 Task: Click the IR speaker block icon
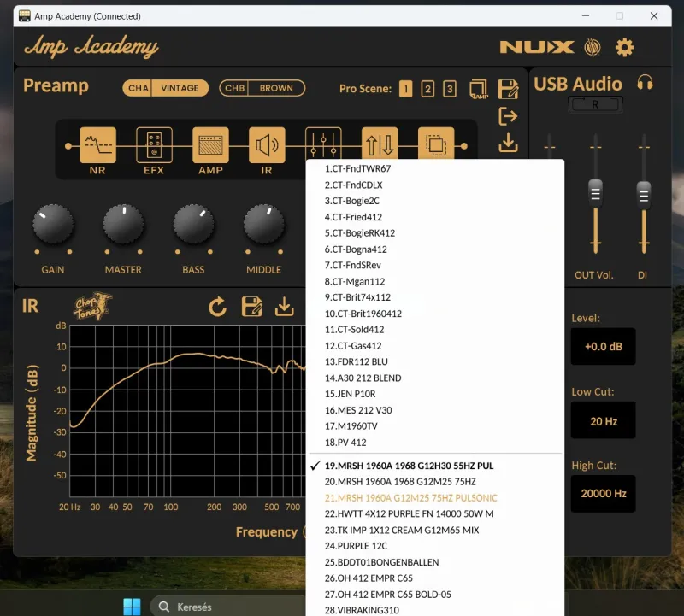pos(267,145)
